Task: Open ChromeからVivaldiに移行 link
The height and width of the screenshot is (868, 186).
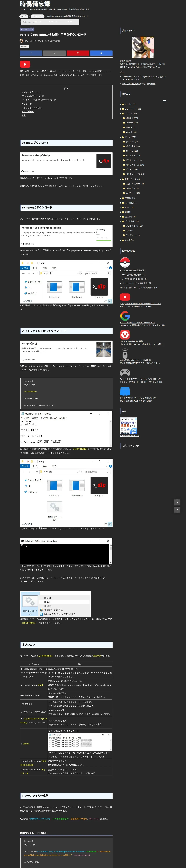Action: point(131,341)
